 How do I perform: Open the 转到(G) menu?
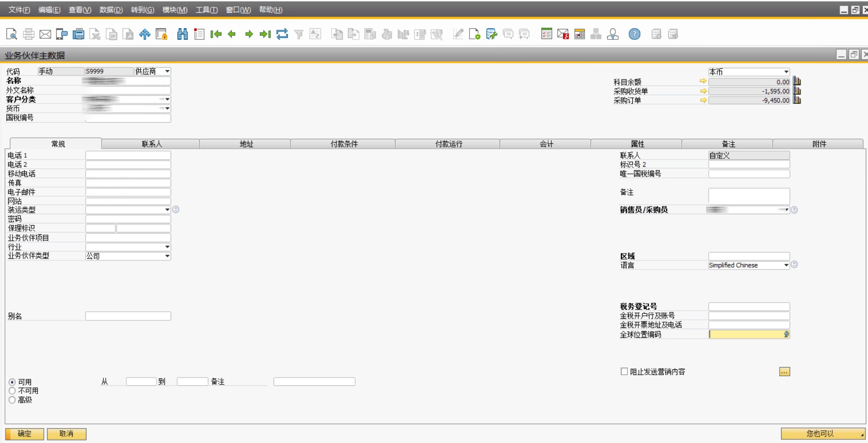pos(143,10)
